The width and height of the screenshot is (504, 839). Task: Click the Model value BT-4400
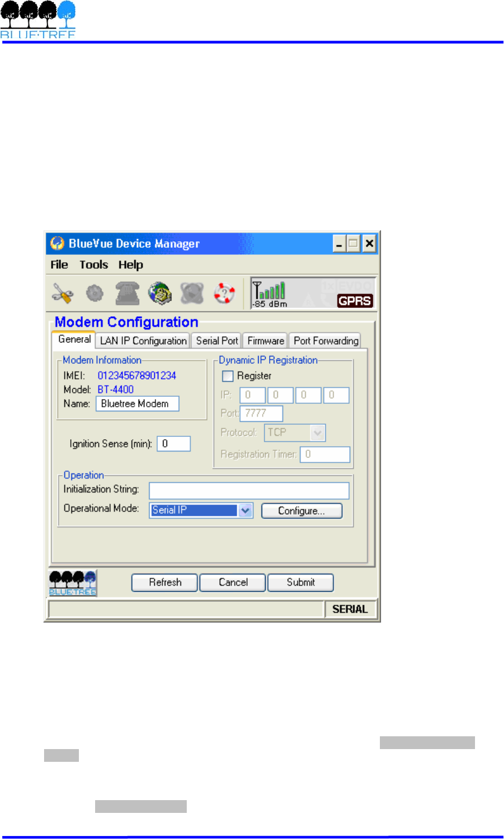(115, 390)
